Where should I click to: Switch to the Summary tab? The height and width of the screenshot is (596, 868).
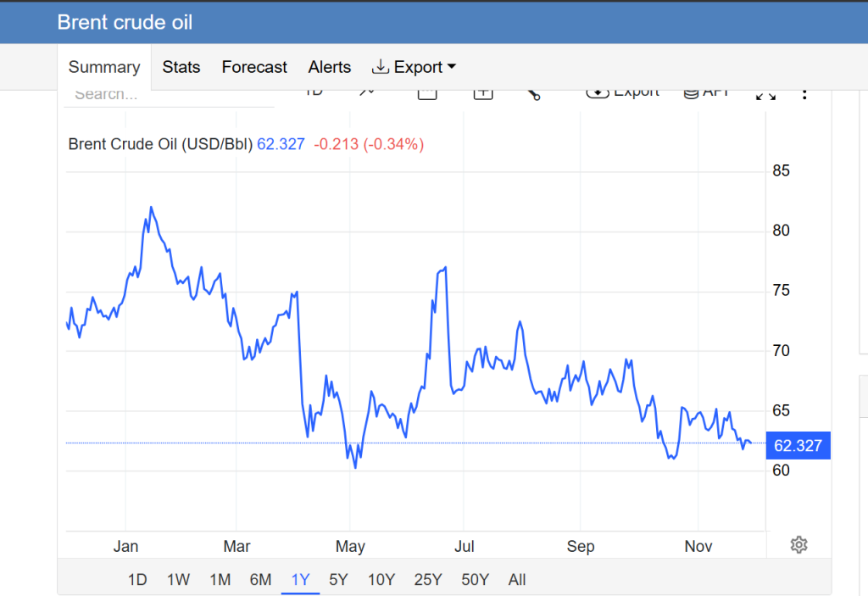tap(104, 67)
